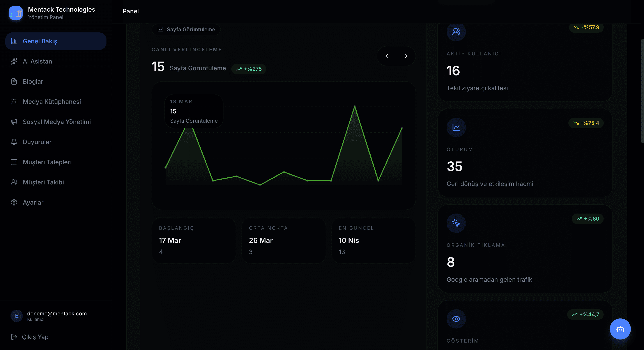The height and width of the screenshot is (350, 644).
Task: Click the Müşteri Talepleri chat icon
Action: tap(14, 162)
